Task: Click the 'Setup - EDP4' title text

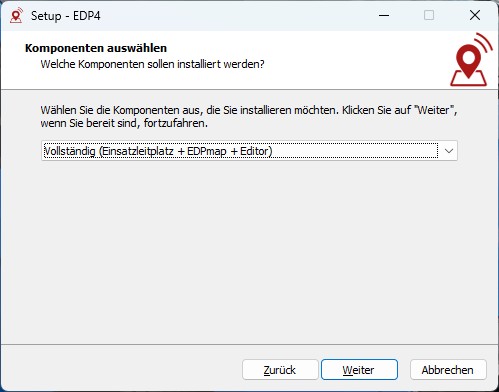Action: pyautogui.click(x=66, y=16)
